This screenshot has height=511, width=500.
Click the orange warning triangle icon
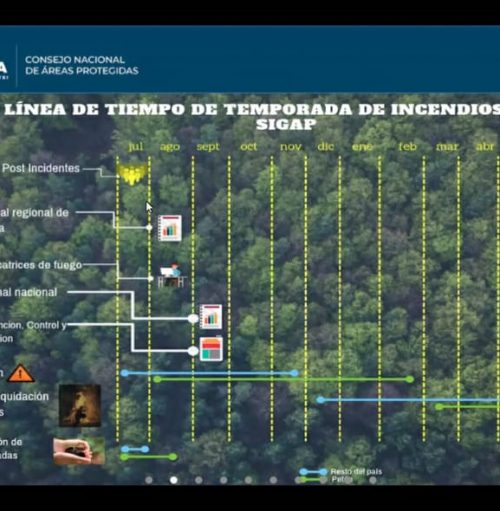(20, 373)
